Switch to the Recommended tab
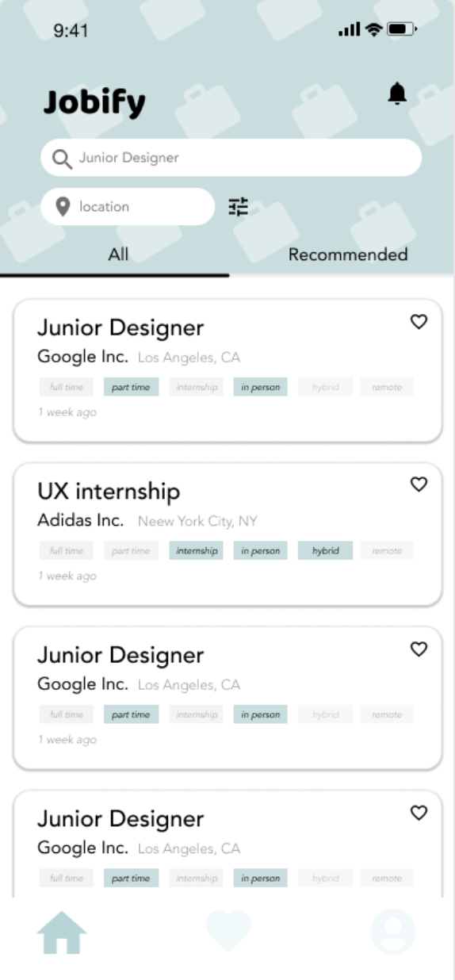The width and height of the screenshot is (455, 980). click(348, 255)
